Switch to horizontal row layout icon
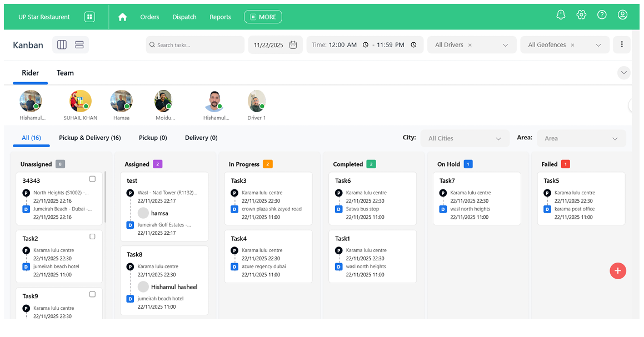 [x=79, y=44]
